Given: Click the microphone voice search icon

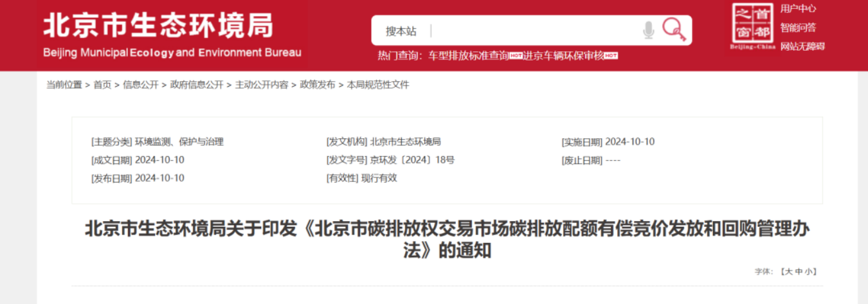Looking at the screenshot, I should pyautogui.click(x=648, y=30).
